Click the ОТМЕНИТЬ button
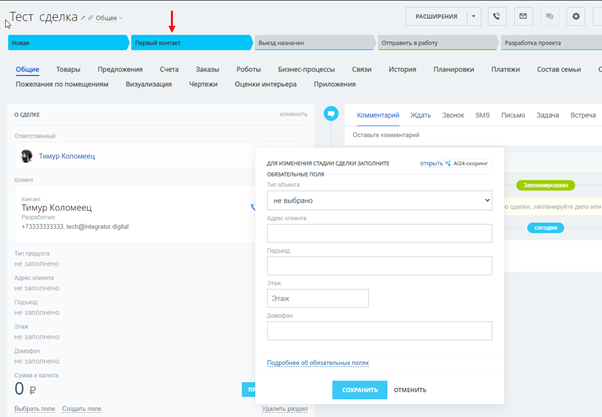Image resolution: width=602 pixels, height=417 pixels. click(x=409, y=390)
